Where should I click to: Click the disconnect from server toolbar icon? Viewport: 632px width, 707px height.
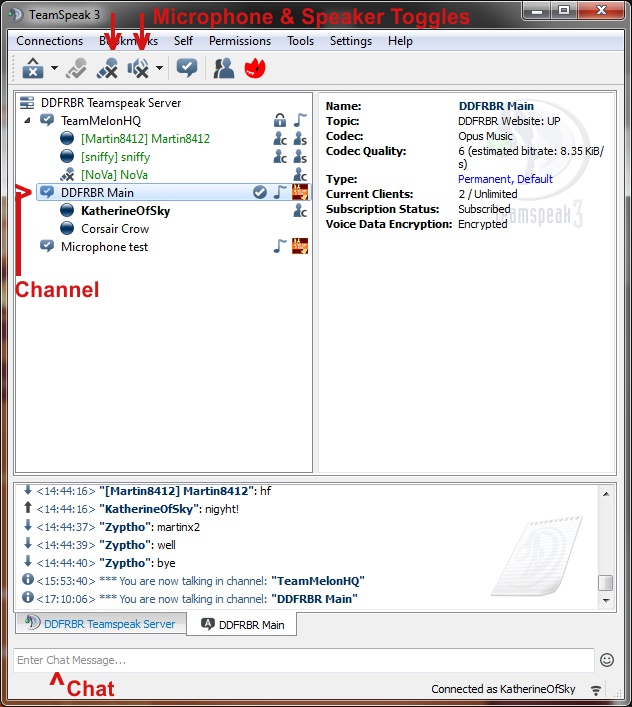point(32,68)
